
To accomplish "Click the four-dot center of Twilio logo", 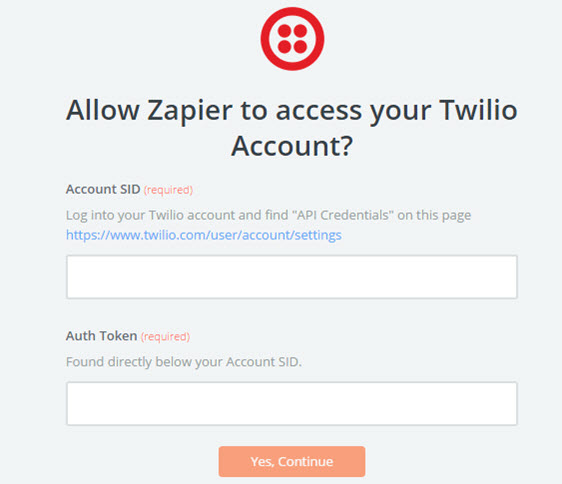I will point(292,39).
